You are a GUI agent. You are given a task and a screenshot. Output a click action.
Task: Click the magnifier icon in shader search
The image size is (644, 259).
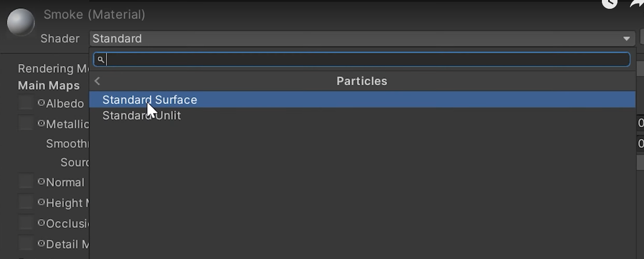coord(101,60)
